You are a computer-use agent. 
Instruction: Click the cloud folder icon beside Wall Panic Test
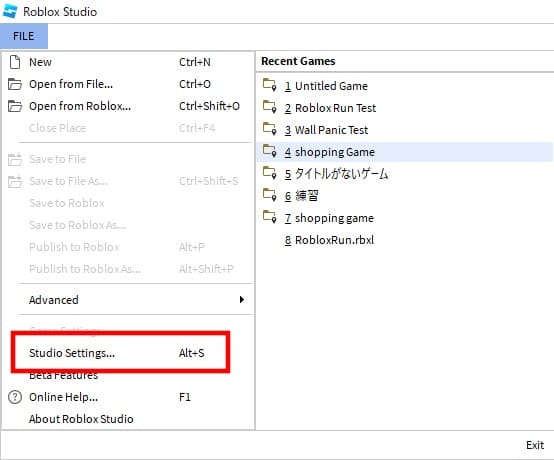[x=270, y=129]
